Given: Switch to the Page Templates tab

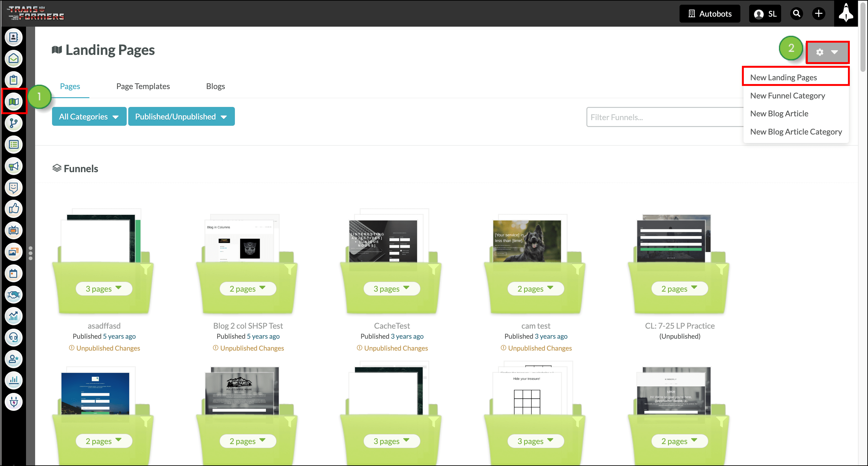Looking at the screenshot, I should [x=143, y=86].
